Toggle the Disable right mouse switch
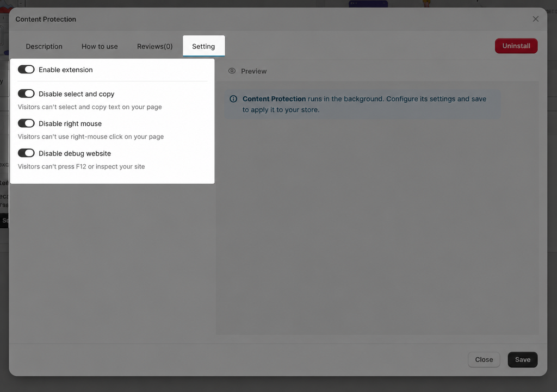 pos(26,123)
